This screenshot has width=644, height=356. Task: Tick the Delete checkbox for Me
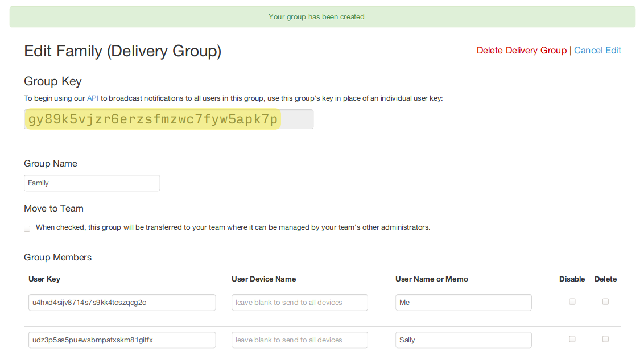tap(605, 301)
